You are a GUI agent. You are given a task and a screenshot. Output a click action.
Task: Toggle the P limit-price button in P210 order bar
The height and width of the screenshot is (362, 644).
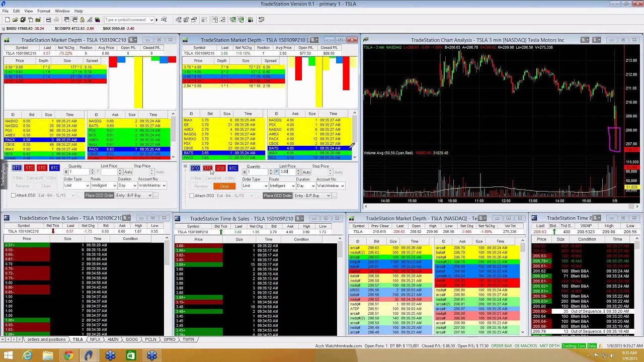(276, 172)
